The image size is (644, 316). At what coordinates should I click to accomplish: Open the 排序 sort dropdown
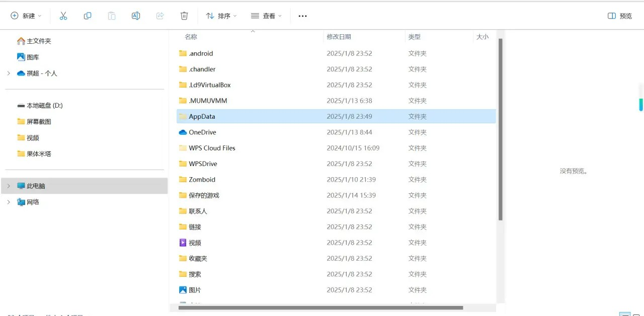pyautogui.click(x=221, y=16)
